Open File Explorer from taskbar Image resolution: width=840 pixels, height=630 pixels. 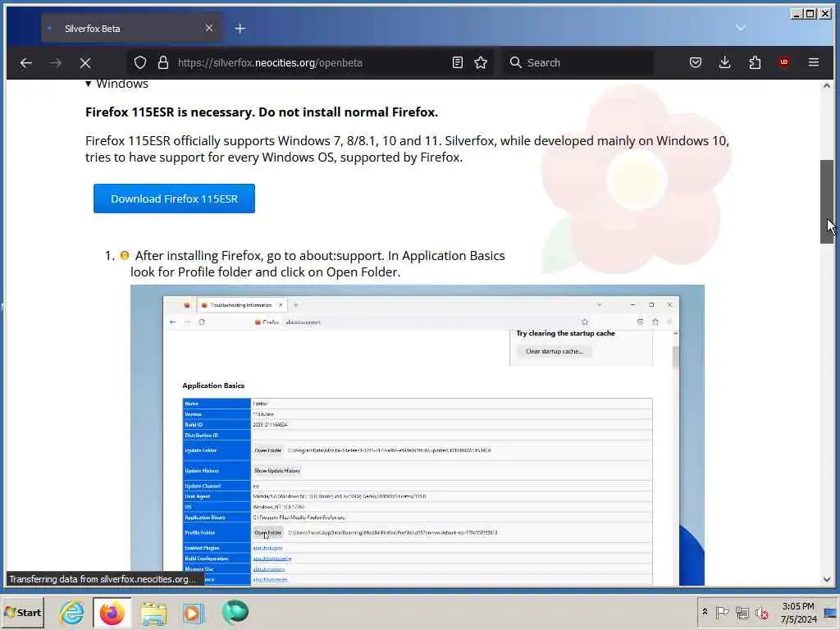coord(153,612)
